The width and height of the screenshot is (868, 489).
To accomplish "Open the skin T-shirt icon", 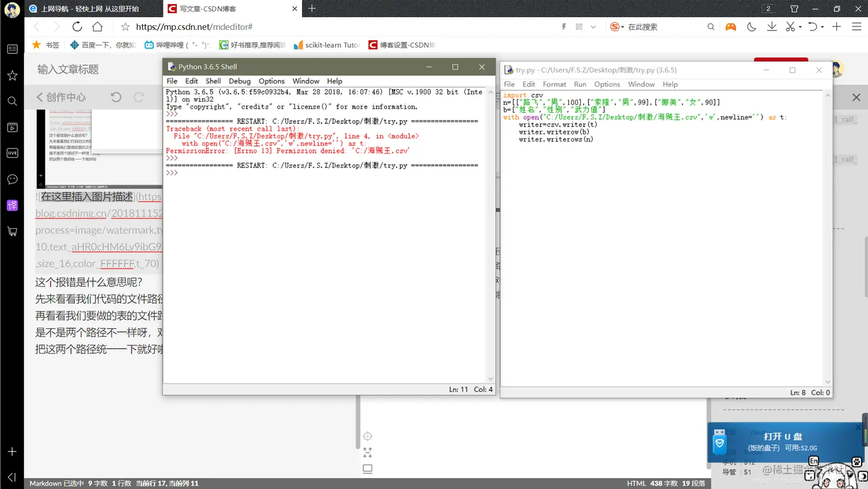I will coord(795,9).
